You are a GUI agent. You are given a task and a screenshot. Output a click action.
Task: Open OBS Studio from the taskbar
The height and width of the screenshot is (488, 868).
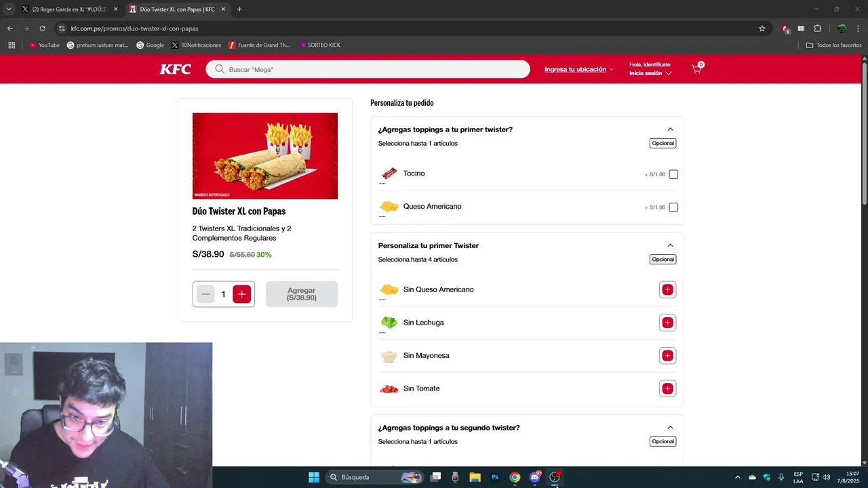555,477
